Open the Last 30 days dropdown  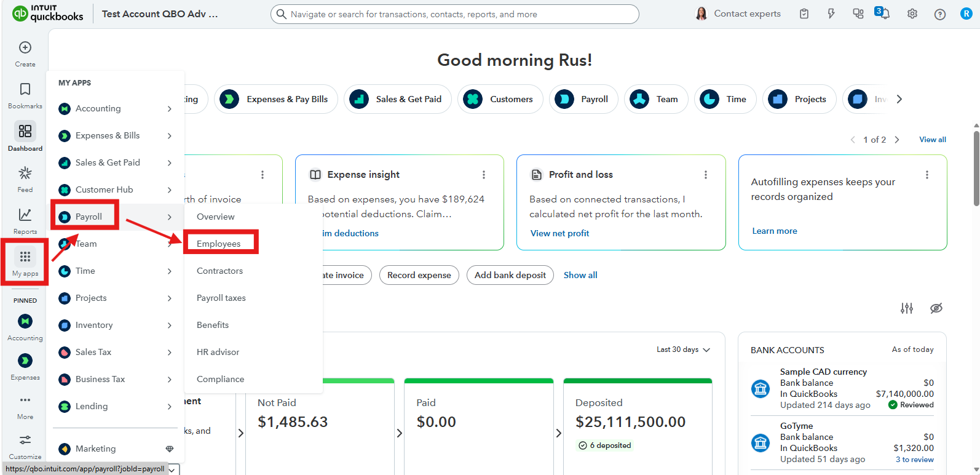[683, 349]
